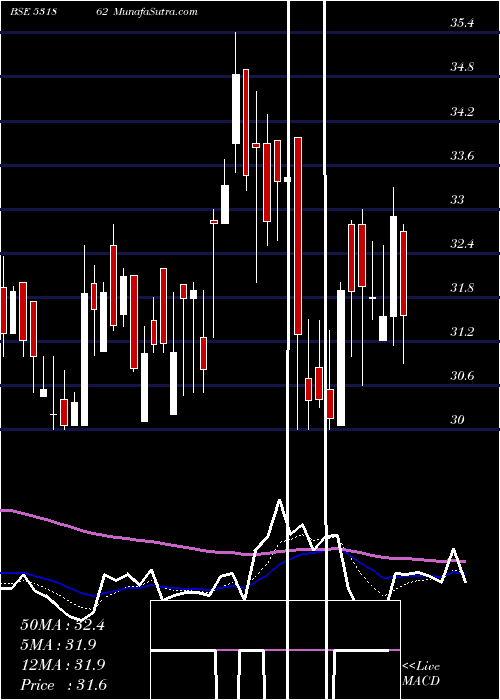Viewport: 500px width, 700px height.
Task: Click the 35.4 price axis label
Action: (x=462, y=23)
